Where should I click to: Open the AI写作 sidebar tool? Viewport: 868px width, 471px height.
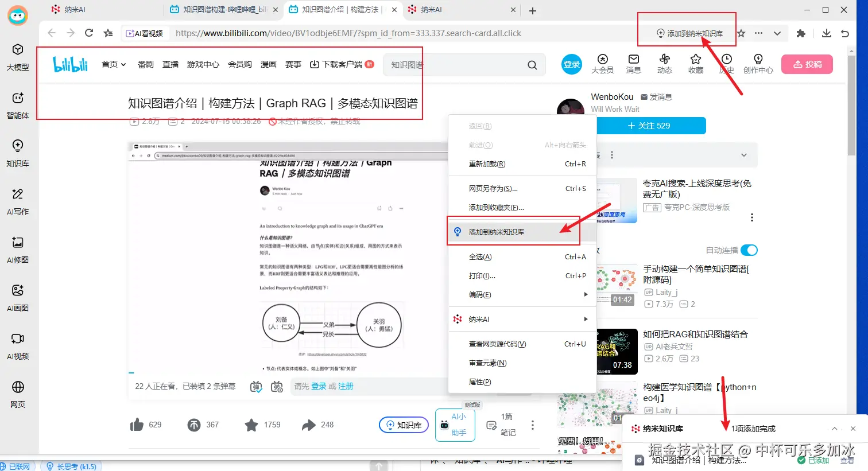pos(18,202)
